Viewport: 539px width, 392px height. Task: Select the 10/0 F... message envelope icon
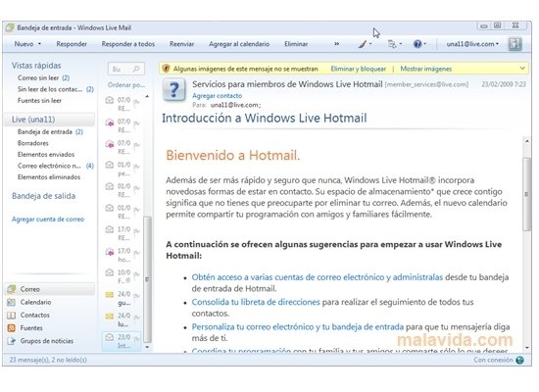pos(110,272)
